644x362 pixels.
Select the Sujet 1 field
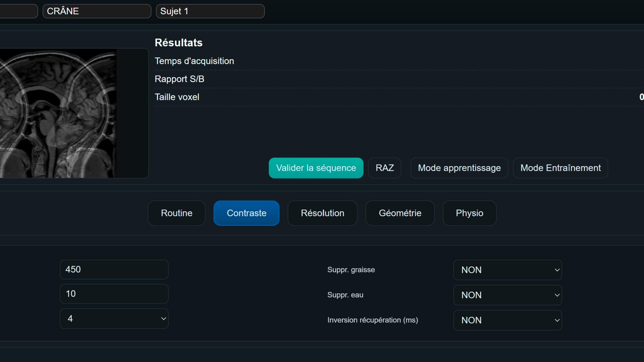click(210, 11)
